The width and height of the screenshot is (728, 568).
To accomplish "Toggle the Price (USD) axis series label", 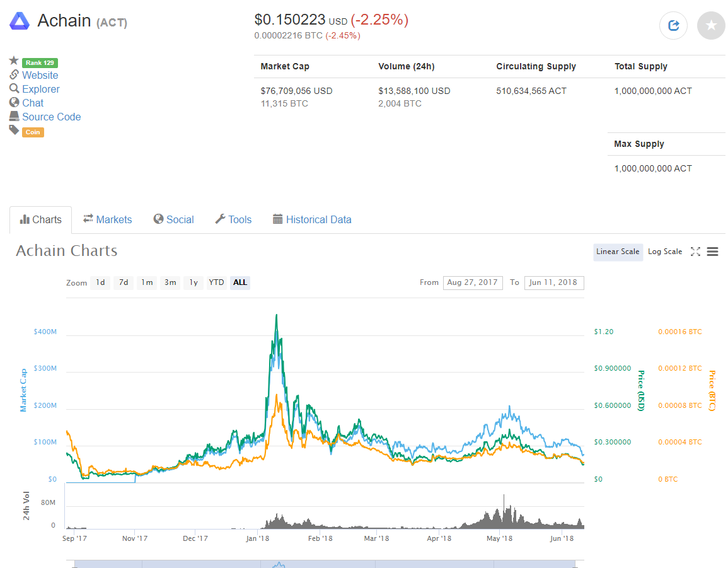I will coord(641,391).
